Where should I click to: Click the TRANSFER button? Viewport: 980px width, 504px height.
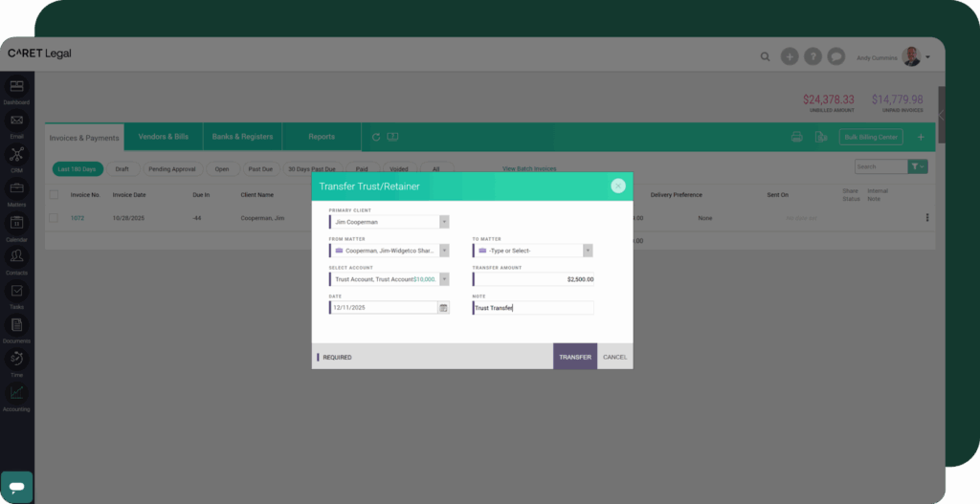[575, 357]
